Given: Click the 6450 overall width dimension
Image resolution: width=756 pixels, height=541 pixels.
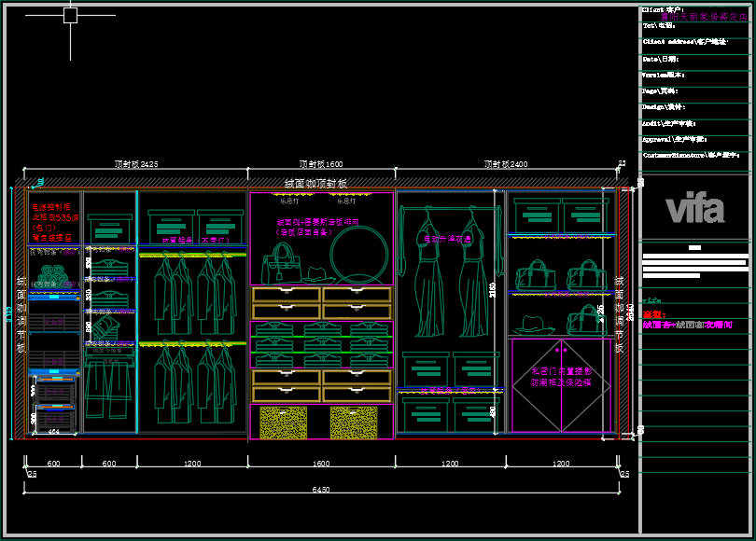Looking at the screenshot, I should tap(320, 489).
